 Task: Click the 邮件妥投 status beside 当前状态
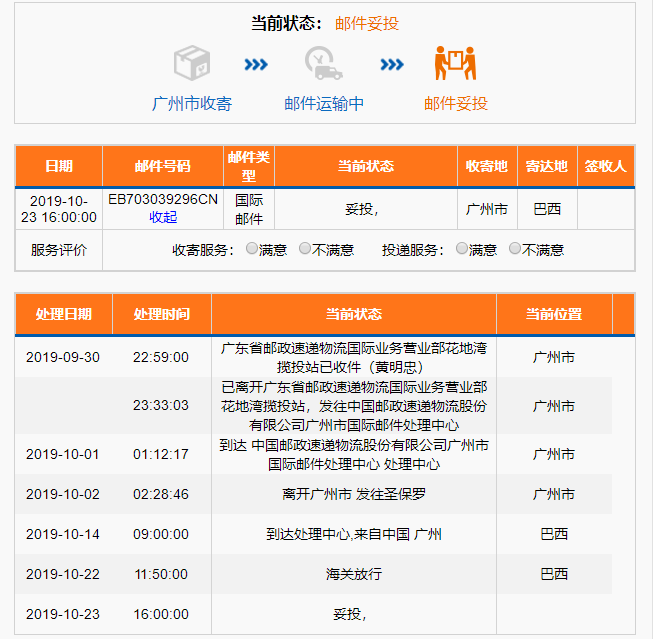tap(367, 23)
